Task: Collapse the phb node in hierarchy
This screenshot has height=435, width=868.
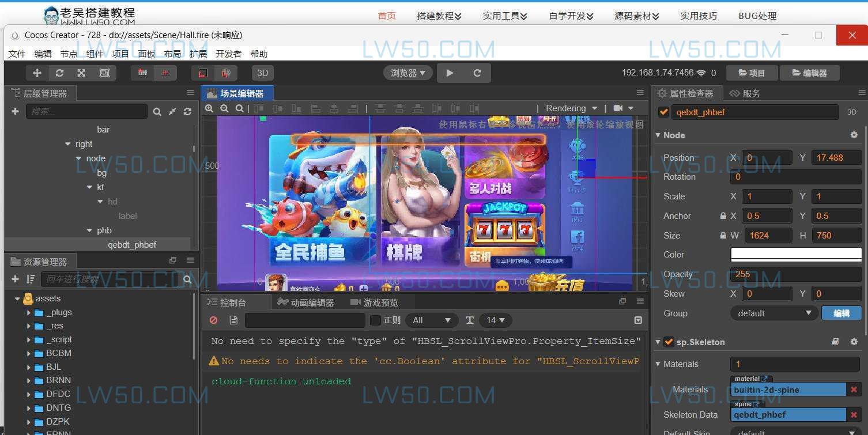Action: click(x=89, y=230)
